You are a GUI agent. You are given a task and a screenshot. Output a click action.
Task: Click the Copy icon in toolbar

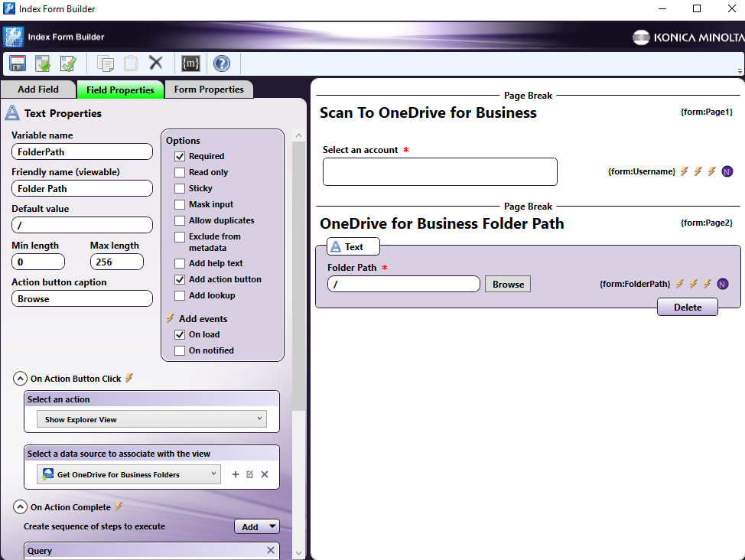[x=105, y=63]
